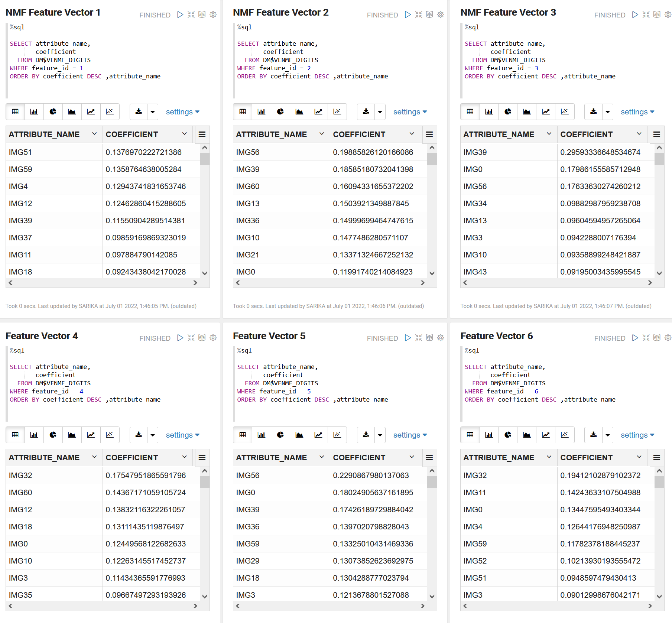This screenshot has width=672, height=623.
Task: Hide output book icon for NMF Feature Vector 2
Action: pos(429,14)
